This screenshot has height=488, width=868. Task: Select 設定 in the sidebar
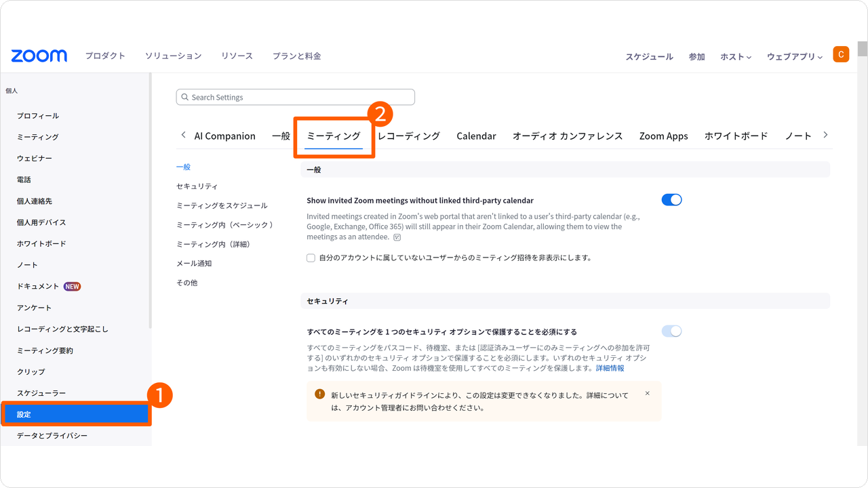pos(76,414)
